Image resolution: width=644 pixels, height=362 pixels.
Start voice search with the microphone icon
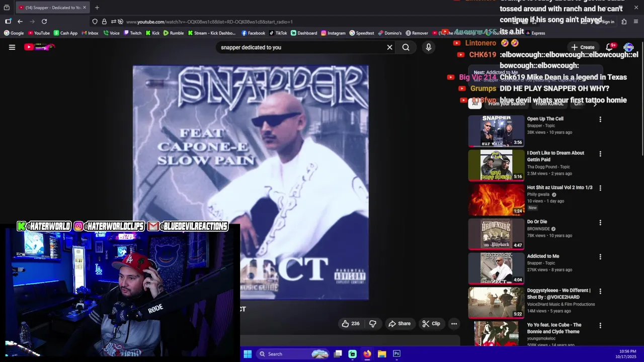tap(429, 47)
